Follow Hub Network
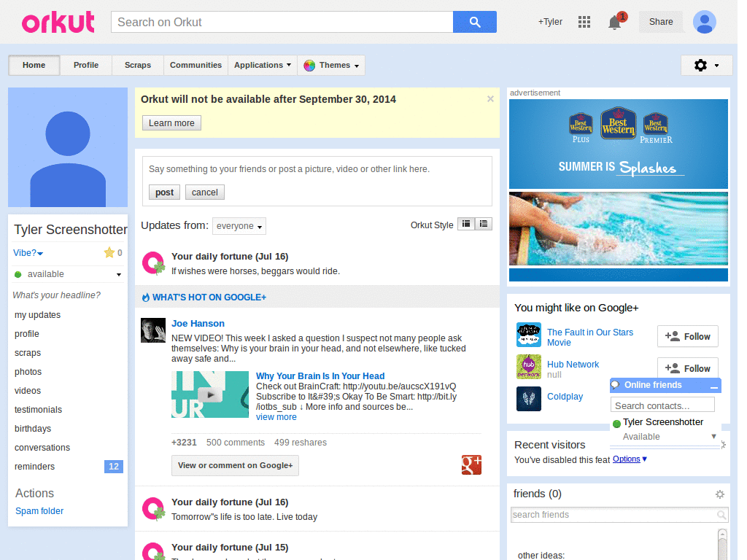This screenshot has width=747, height=560. tap(687, 368)
